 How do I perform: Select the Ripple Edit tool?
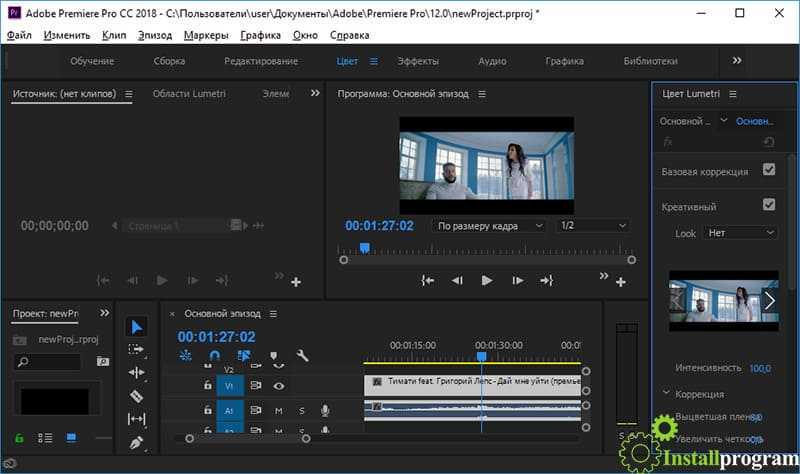(136, 373)
